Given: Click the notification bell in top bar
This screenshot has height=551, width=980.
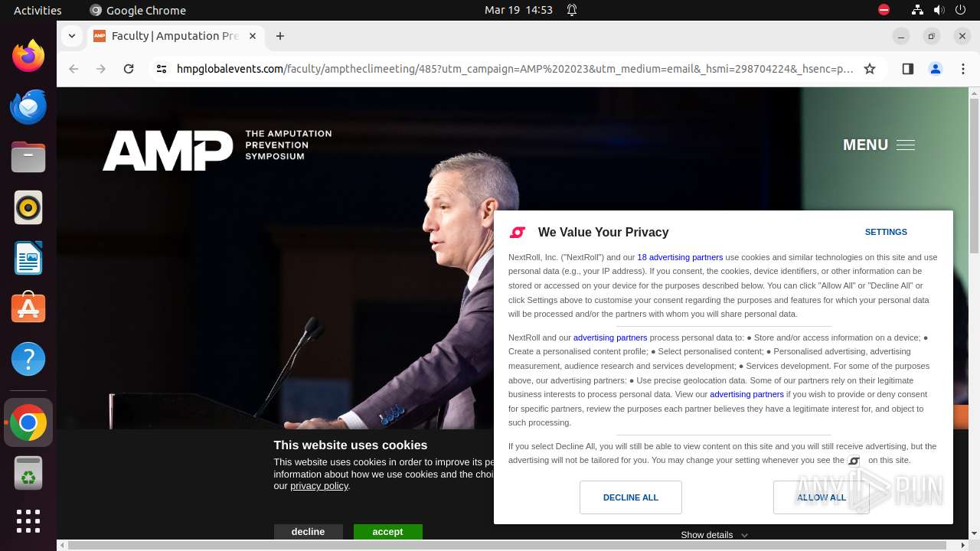Looking at the screenshot, I should [572, 10].
